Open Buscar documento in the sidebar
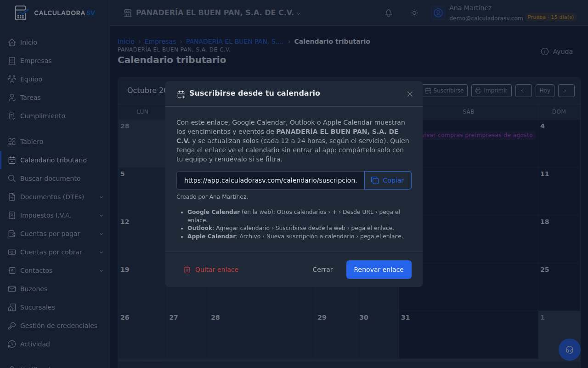The image size is (588, 368). pyautogui.click(x=55, y=178)
